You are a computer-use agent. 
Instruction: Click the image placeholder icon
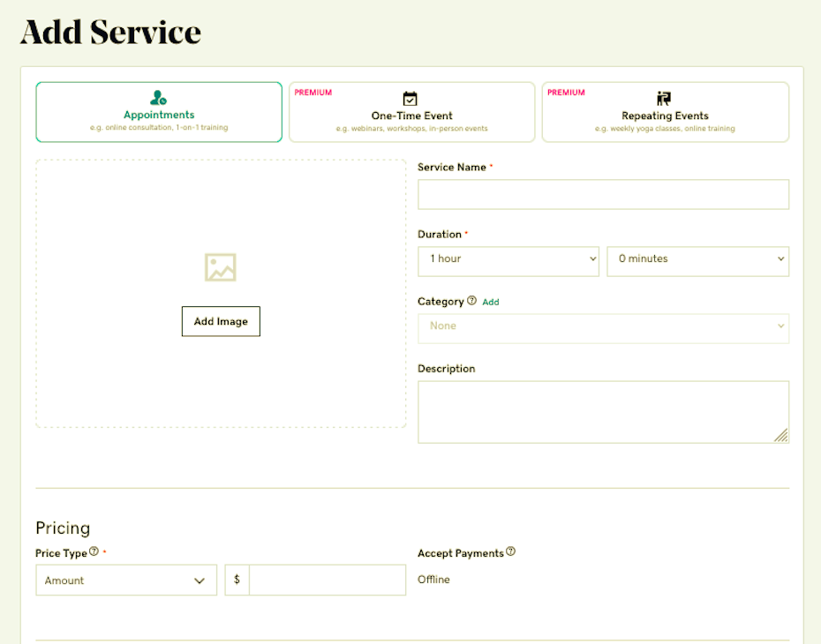(221, 267)
